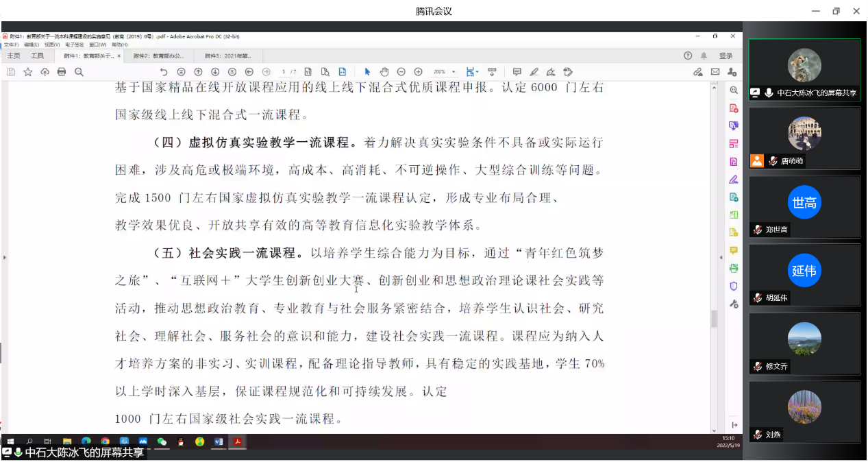Click 唐萌萌's participant video tile
The height and width of the screenshot is (462, 868).
tap(804, 138)
